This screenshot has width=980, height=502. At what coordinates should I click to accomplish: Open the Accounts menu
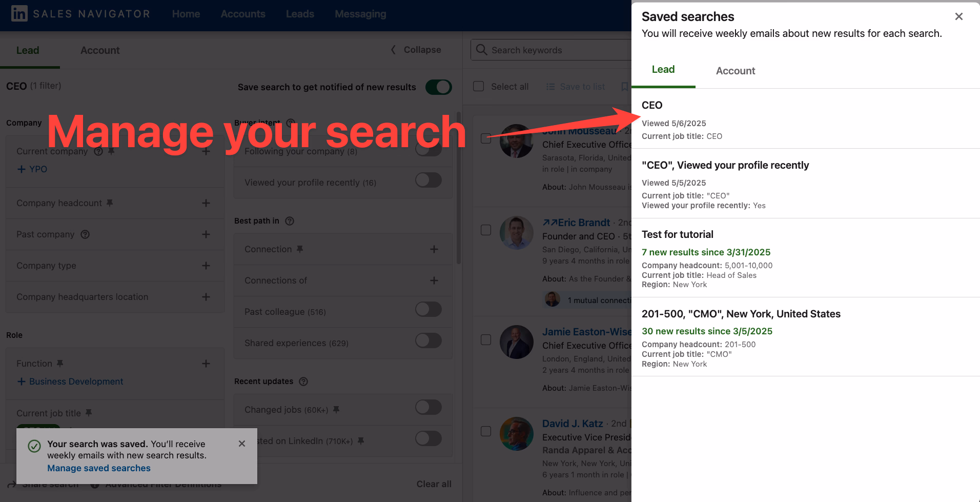click(243, 14)
